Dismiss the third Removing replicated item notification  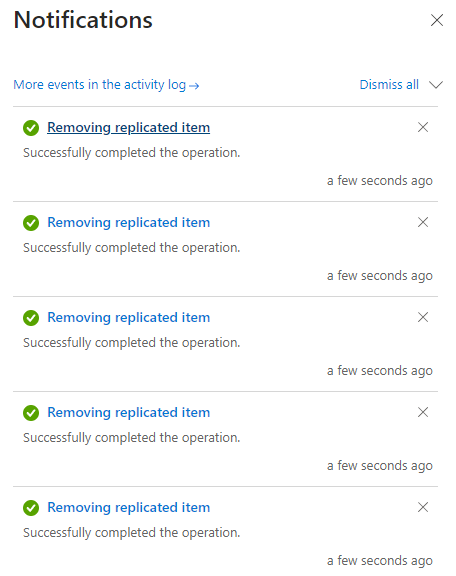click(423, 317)
